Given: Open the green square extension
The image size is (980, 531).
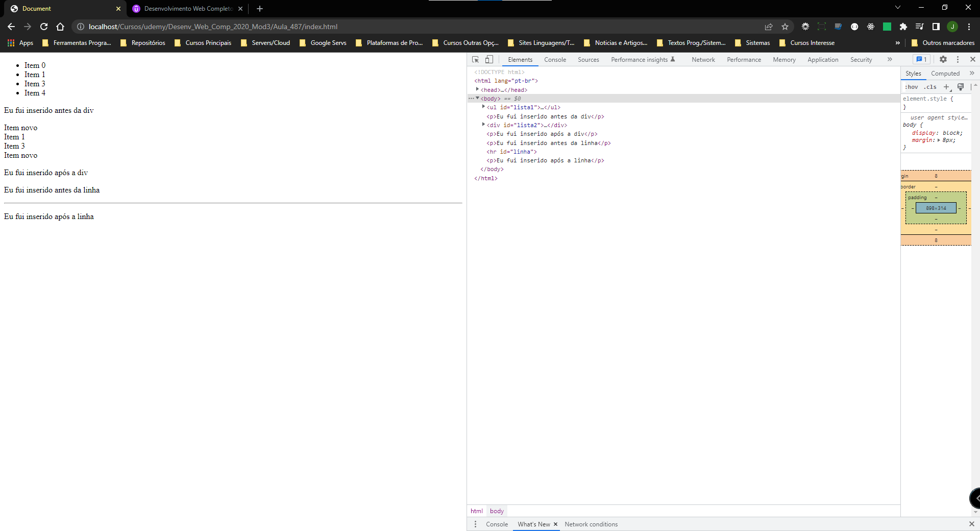Looking at the screenshot, I should point(887,27).
